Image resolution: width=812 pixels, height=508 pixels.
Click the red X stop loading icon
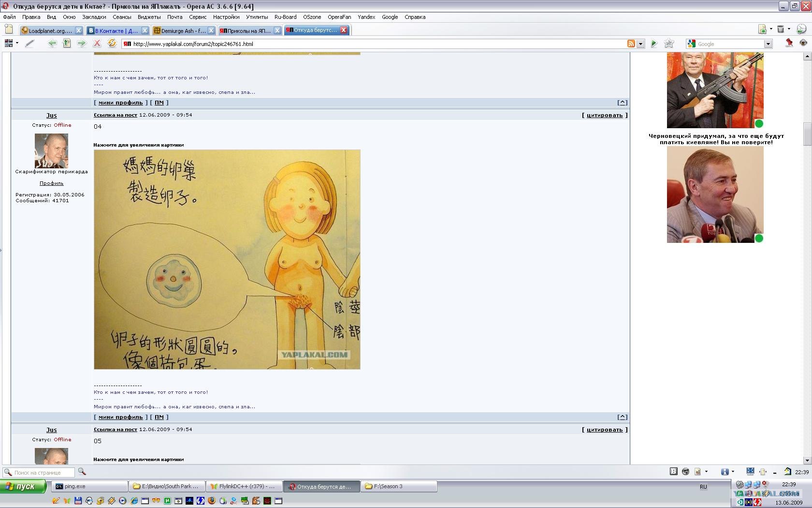(x=97, y=44)
